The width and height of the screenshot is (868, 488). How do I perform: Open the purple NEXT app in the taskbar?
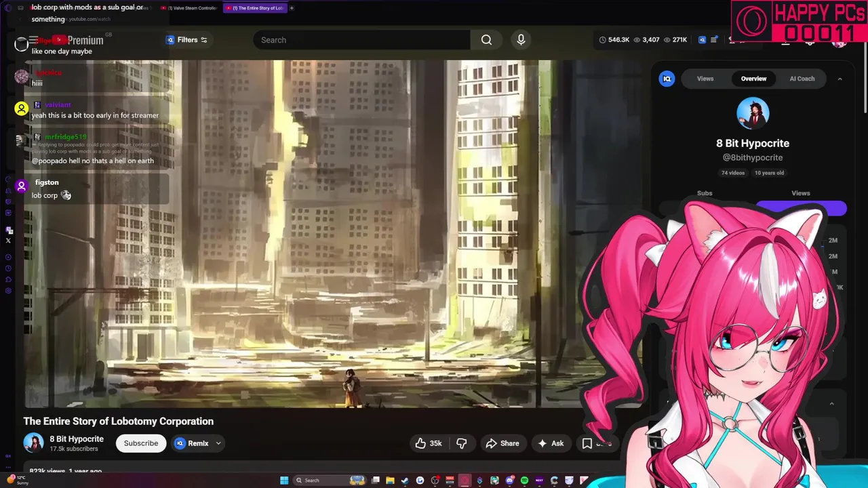point(539,481)
